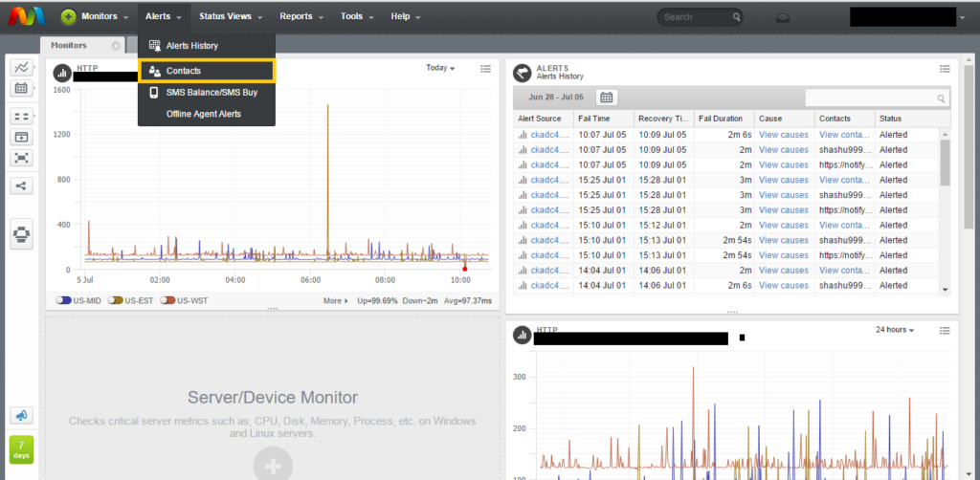Open the Reports menu
The width and height of the screenshot is (980, 480).
(x=301, y=17)
